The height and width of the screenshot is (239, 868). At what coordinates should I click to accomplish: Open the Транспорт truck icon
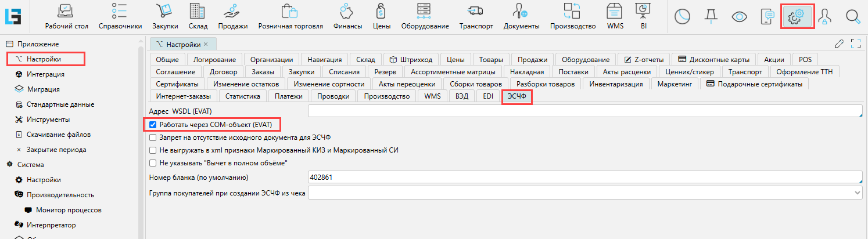pyautogui.click(x=476, y=12)
